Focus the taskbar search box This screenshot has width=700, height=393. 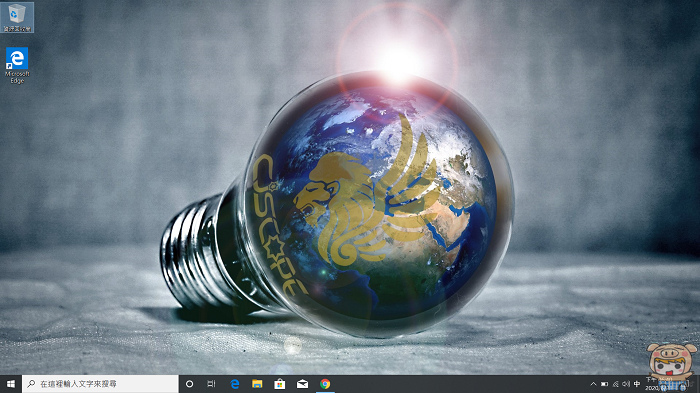(100, 384)
